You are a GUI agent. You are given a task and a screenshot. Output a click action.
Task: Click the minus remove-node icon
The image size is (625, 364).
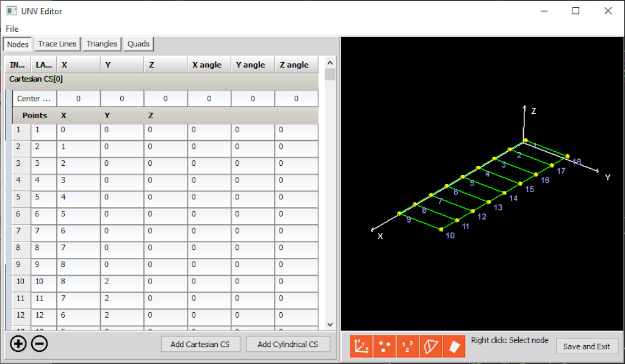40,344
